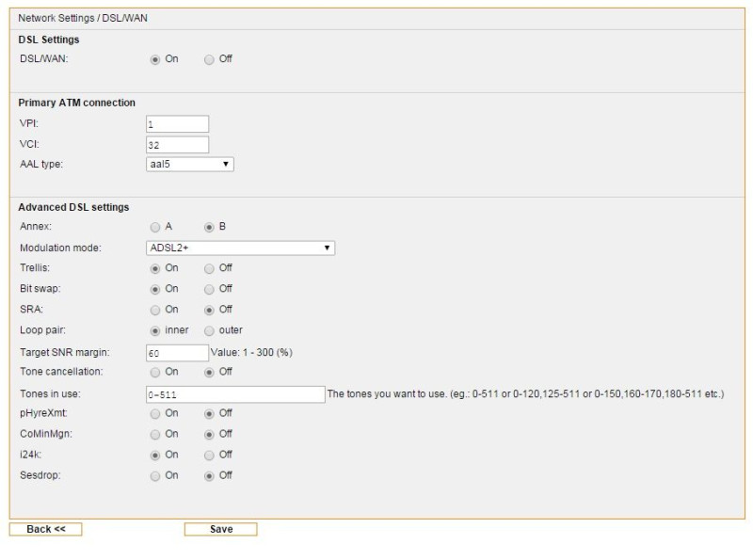This screenshot has width=753, height=560.
Task: Set CoMinMgn to Off
Action: [209, 435]
